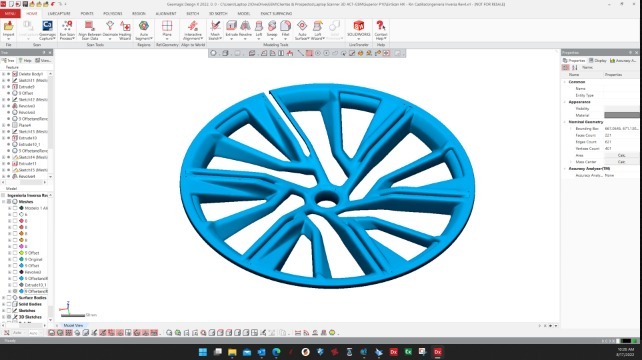Click Calc button for Area property
642x360 pixels.
(621, 155)
